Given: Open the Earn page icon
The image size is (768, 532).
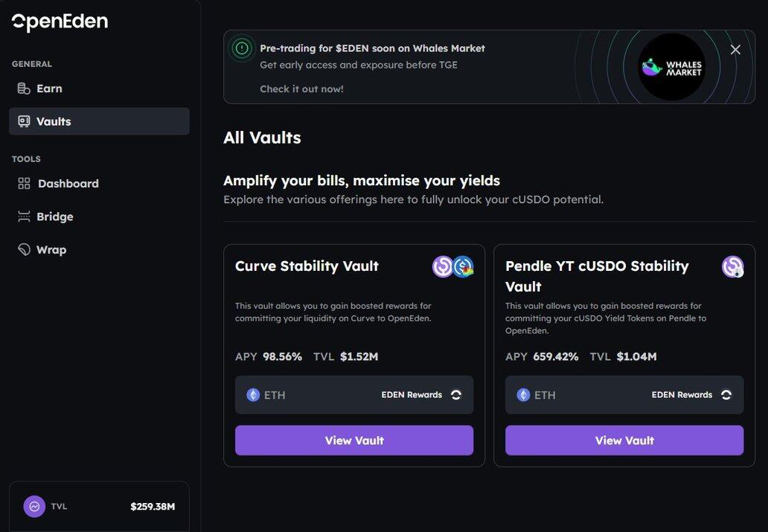Looking at the screenshot, I should tap(24, 89).
